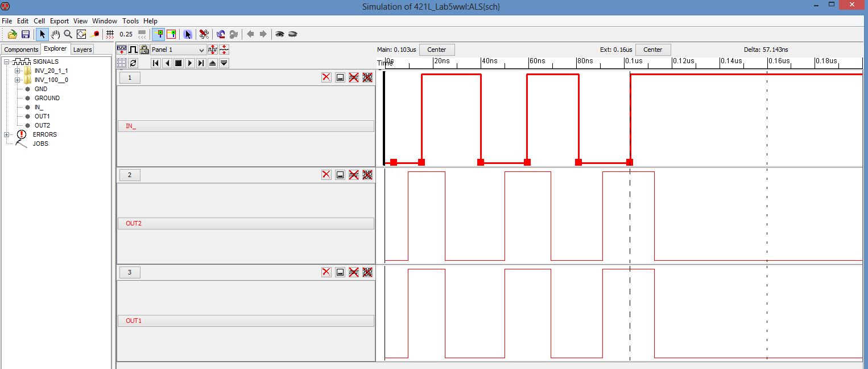Skip to end playback button

pyautogui.click(x=201, y=63)
